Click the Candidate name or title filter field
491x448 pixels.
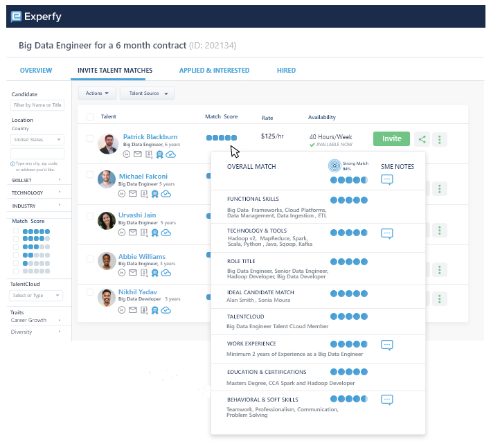[x=37, y=105]
